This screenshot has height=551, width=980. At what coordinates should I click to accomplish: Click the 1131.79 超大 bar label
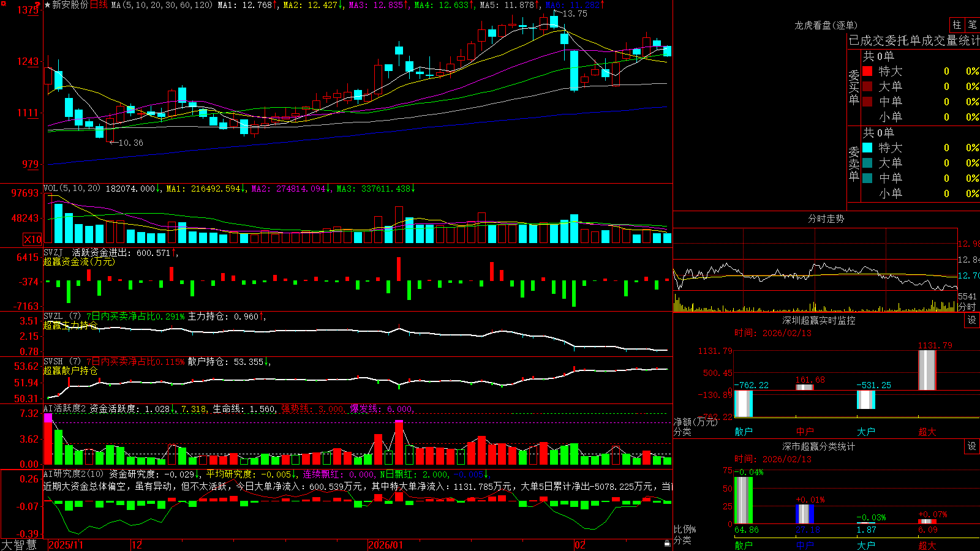click(x=935, y=345)
